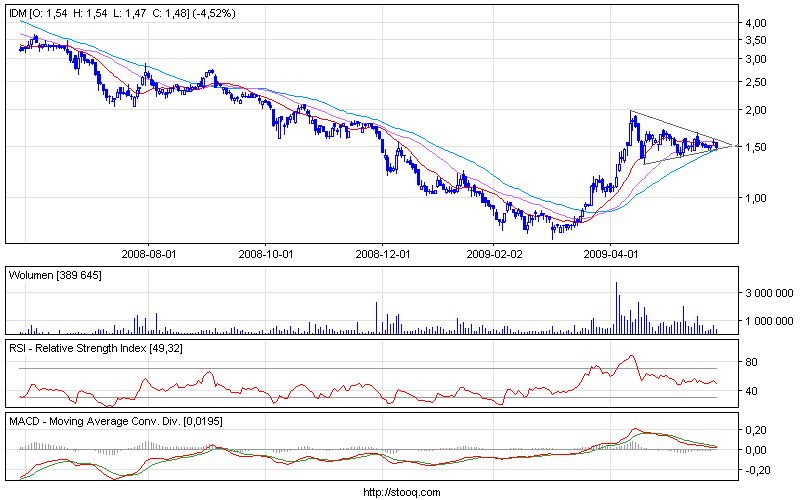
Task: Click the 1,00 price axis label
Action: 756,198
